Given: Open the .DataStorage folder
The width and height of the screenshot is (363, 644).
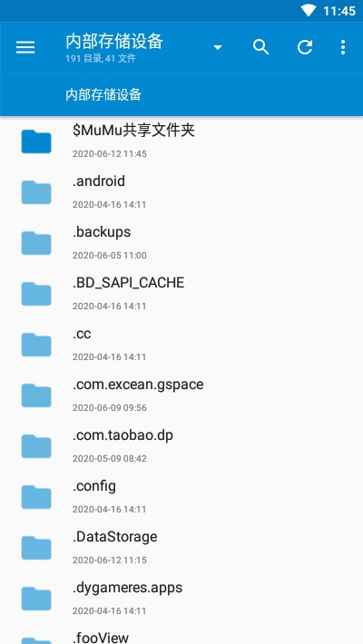Looking at the screenshot, I should (181, 548).
